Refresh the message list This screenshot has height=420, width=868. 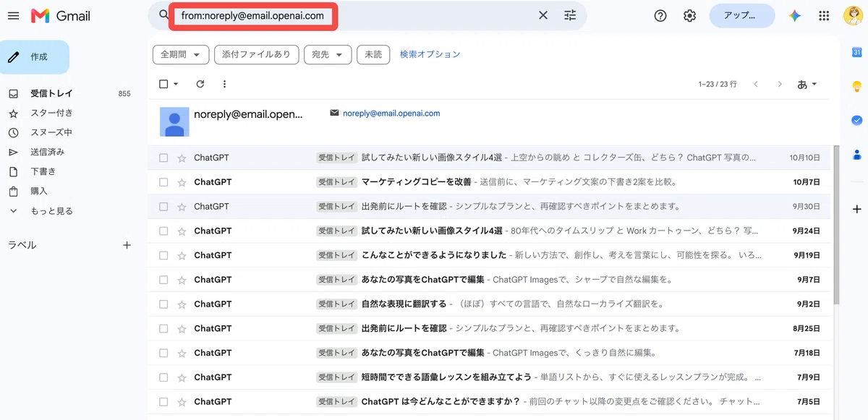coord(200,84)
